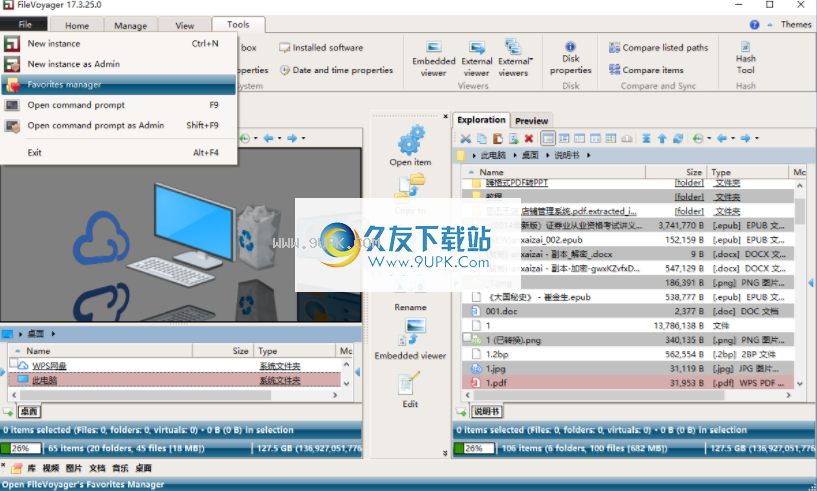Screen dimensions: 817x491
Task: Click the red X Delete icon
Action: coord(529,139)
